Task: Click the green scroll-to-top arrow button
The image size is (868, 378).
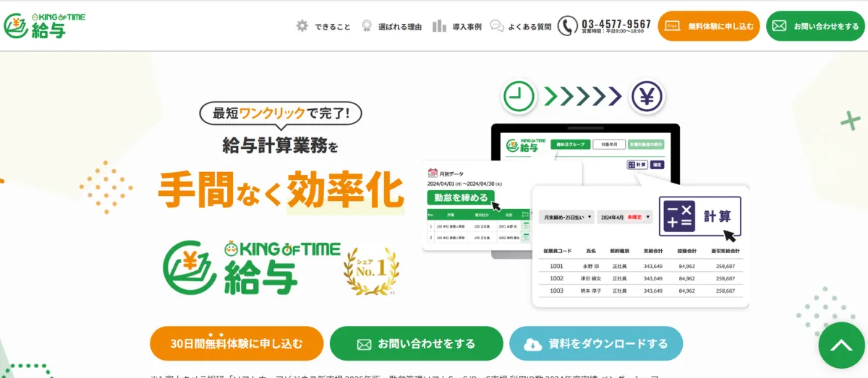Action: (x=841, y=345)
